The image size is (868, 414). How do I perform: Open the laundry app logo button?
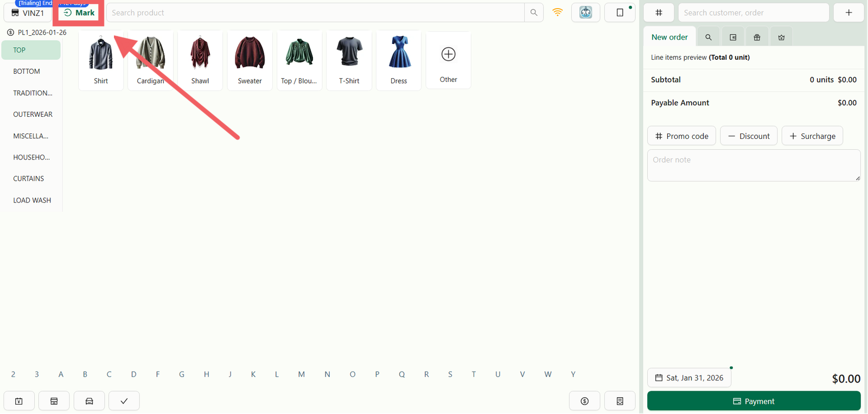(585, 12)
